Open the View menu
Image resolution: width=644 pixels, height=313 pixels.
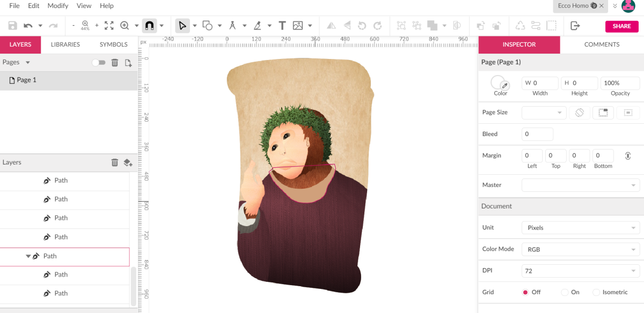coord(84,6)
